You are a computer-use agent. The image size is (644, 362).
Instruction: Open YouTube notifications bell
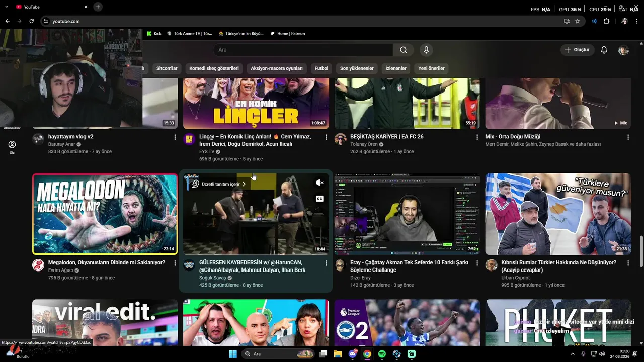pos(604,50)
